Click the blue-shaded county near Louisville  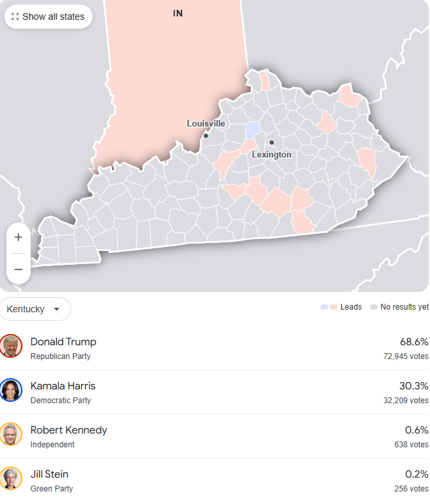click(253, 130)
